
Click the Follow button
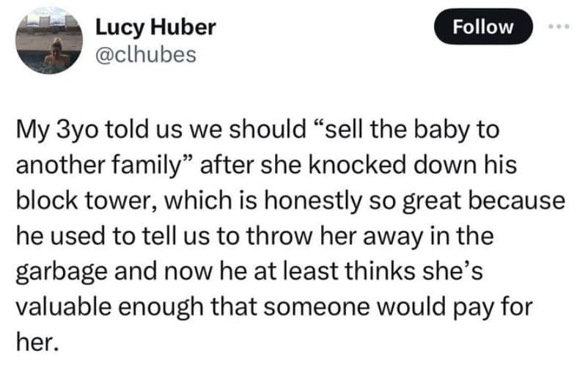click(x=482, y=27)
